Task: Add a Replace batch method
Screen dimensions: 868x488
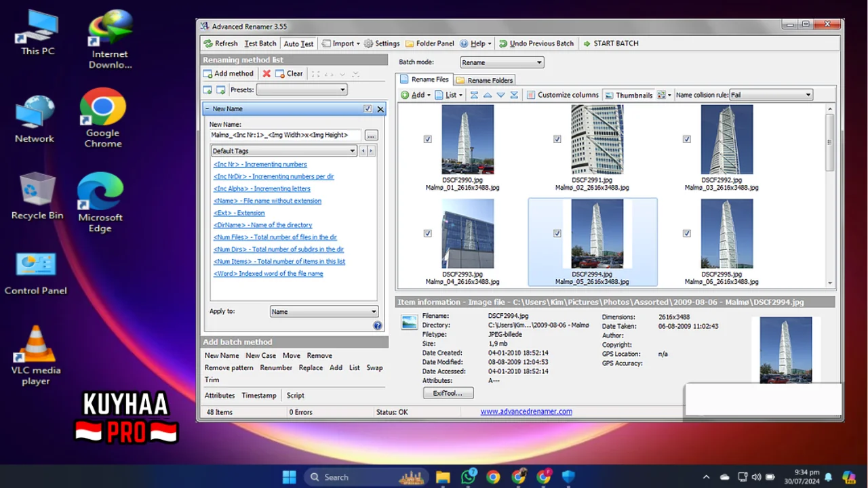Action: pyautogui.click(x=311, y=368)
